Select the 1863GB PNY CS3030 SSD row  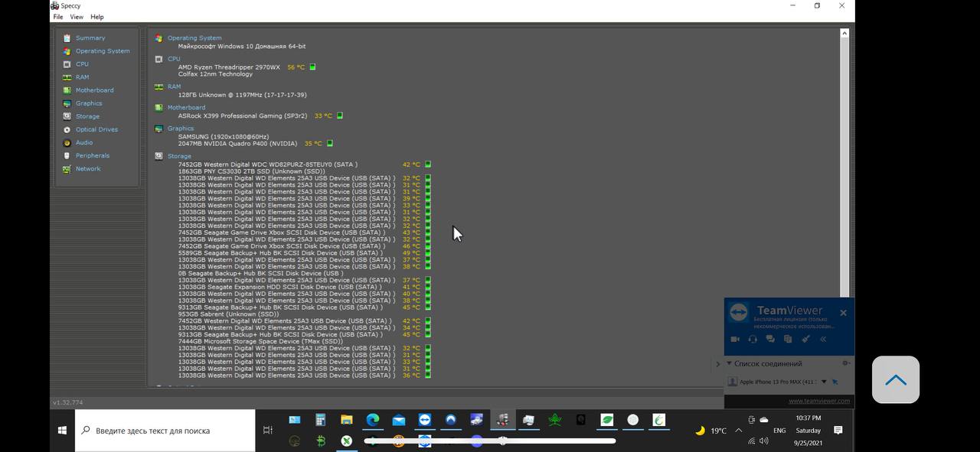pyautogui.click(x=251, y=171)
